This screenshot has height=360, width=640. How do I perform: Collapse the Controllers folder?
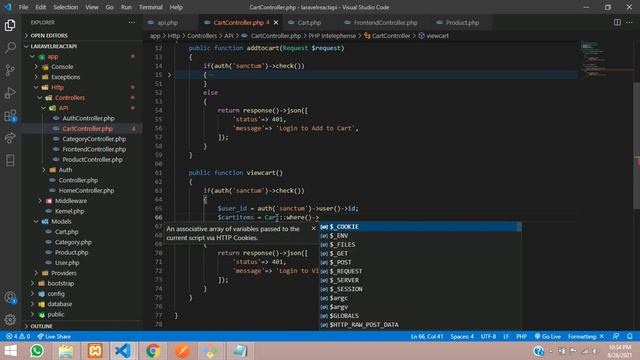pos(82,98)
